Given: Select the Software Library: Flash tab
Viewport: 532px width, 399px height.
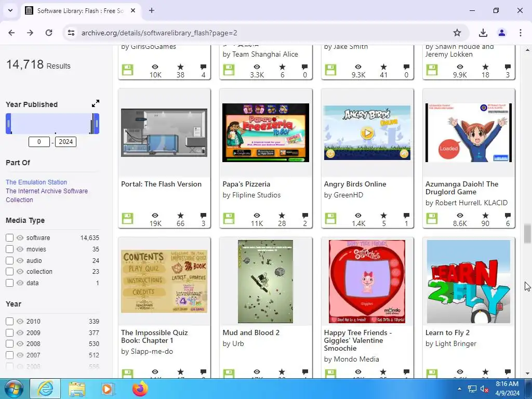Looking at the screenshot, I should click(x=81, y=11).
